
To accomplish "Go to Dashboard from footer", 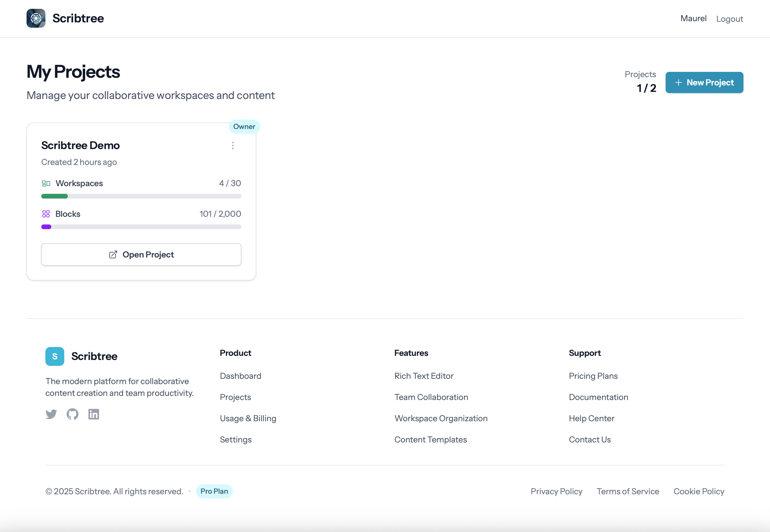I will point(241,376).
